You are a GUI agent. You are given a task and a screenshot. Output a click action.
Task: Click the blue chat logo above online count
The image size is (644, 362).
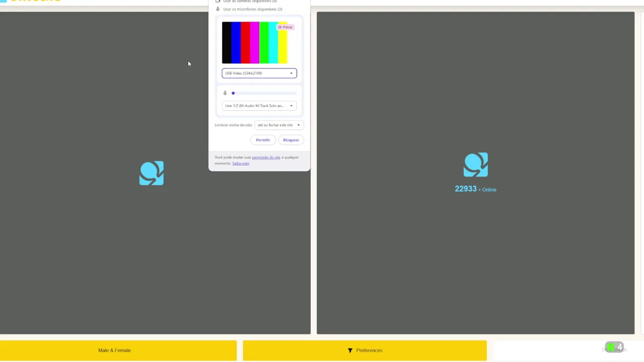click(475, 165)
